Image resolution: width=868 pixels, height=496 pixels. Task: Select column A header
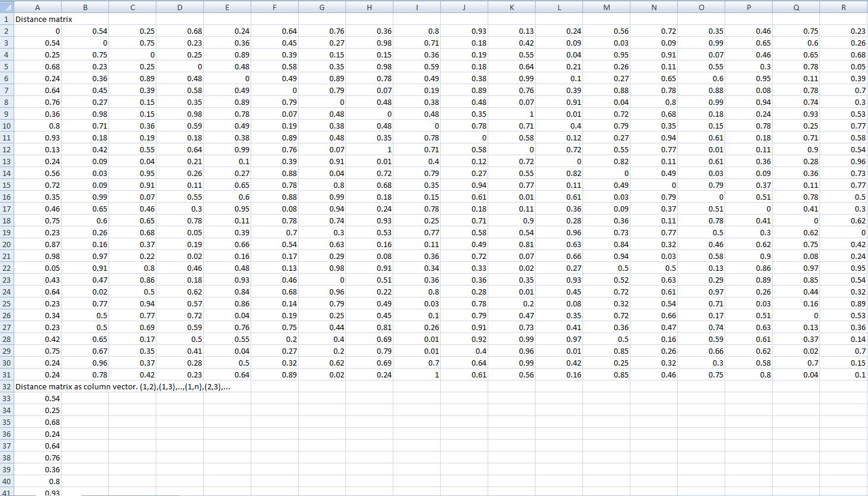click(37, 7)
